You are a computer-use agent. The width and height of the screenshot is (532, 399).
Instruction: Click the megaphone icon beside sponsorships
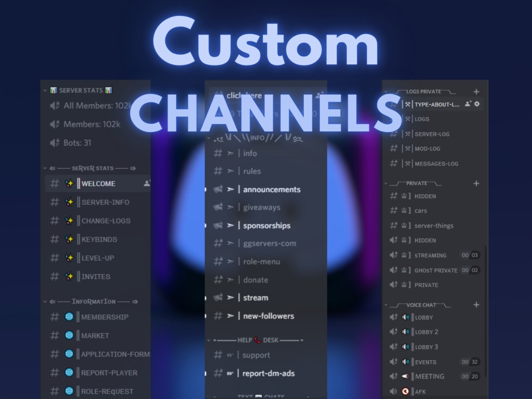point(217,226)
